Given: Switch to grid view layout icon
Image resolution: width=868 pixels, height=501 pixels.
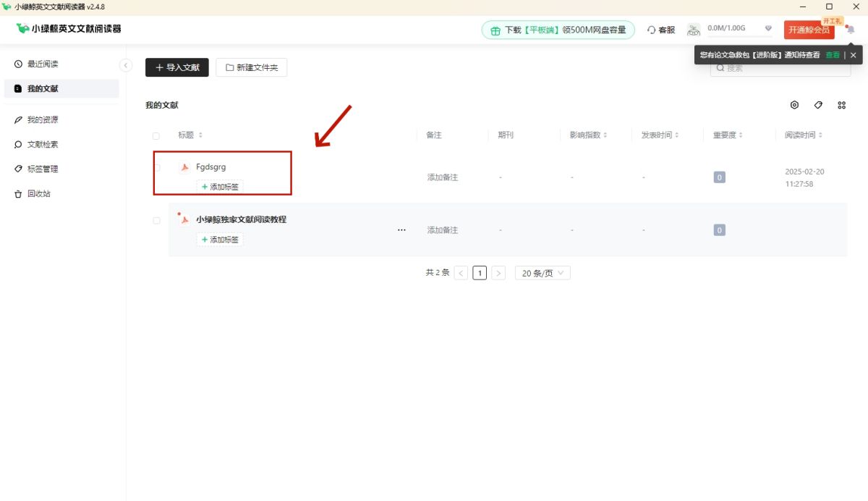Looking at the screenshot, I should point(841,105).
